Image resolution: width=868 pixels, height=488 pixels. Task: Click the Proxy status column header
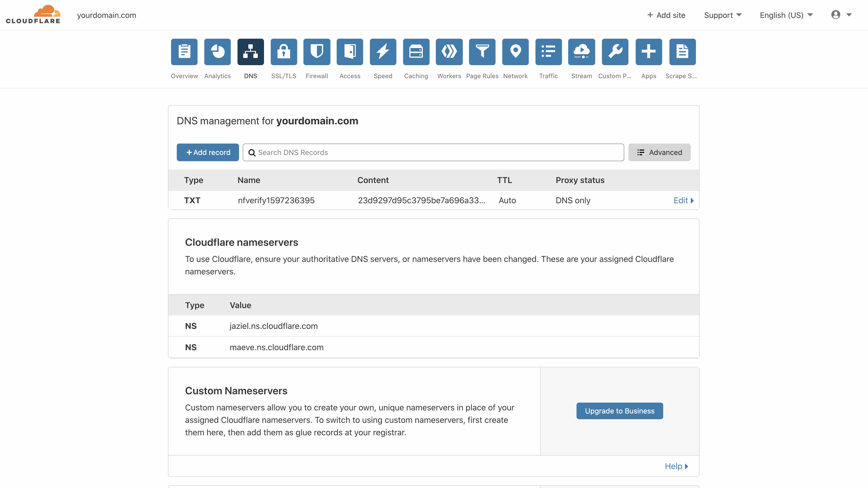point(580,180)
